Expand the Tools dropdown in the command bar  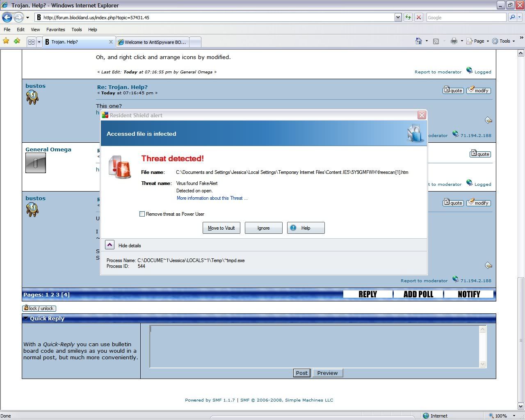point(504,41)
